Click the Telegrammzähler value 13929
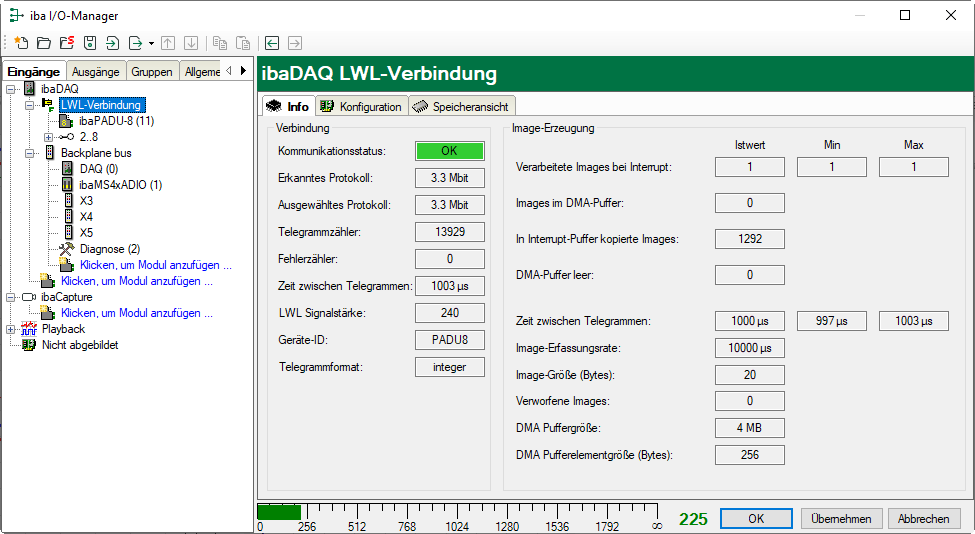The image size is (975, 534). [x=450, y=232]
